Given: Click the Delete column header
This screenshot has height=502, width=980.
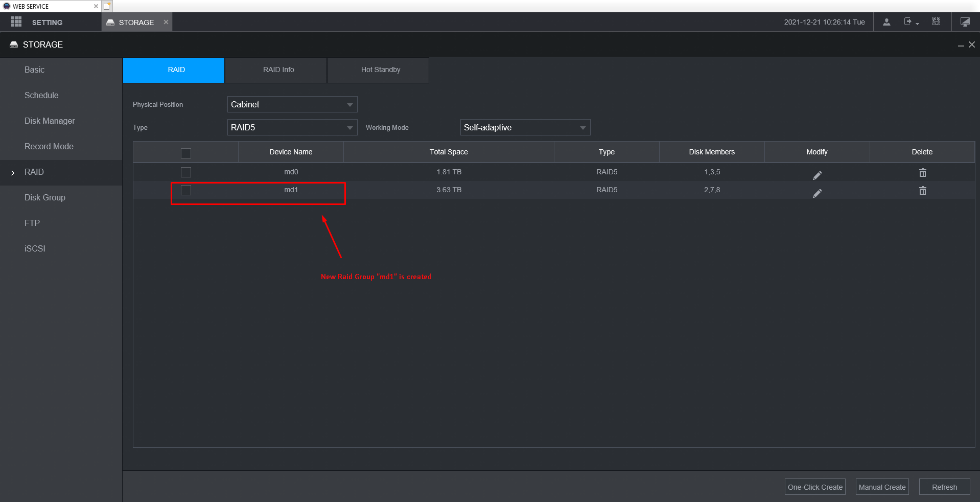Looking at the screenshot, I should pyautogui.click(x=922, y=152).
